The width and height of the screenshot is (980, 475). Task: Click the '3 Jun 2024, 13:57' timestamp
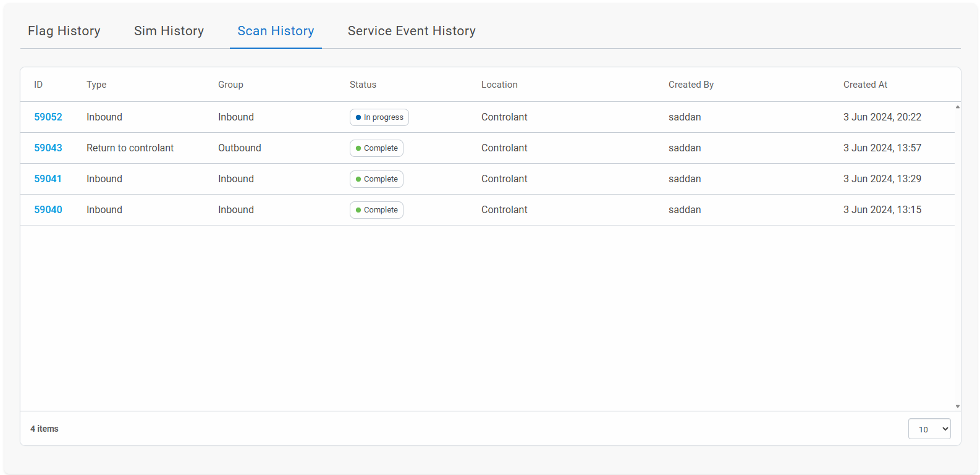click(882, 148)
